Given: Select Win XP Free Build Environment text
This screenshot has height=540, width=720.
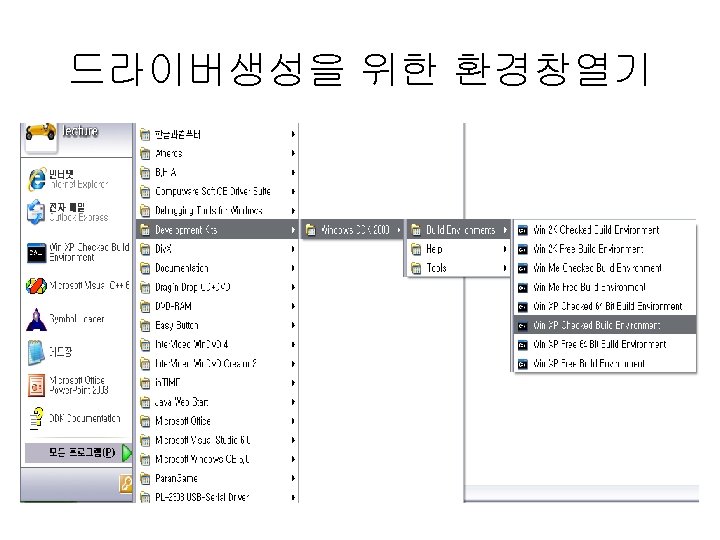Looking at the screenshot, I should click(589, 364).
